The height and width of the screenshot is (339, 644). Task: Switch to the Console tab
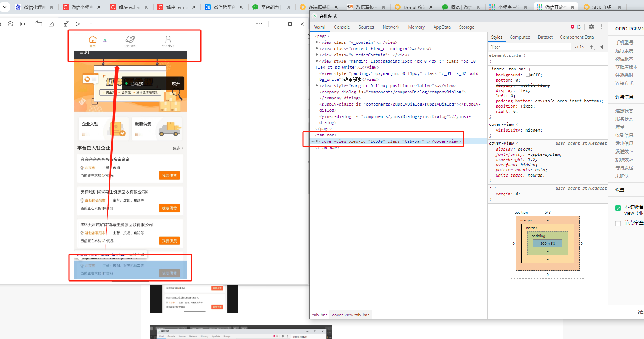(342, 27)
